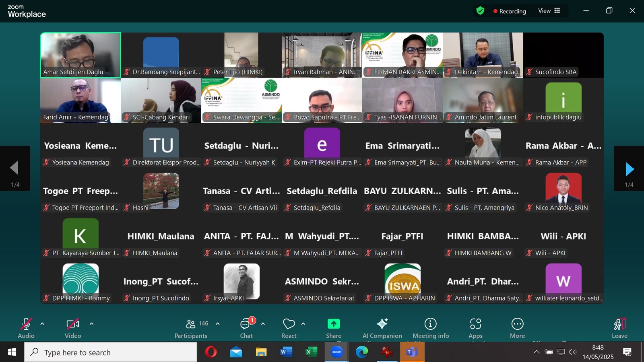Open Microsoft Edge from taskbar
644x362 pixels.
pyautogui.click(x=362, y=352)
